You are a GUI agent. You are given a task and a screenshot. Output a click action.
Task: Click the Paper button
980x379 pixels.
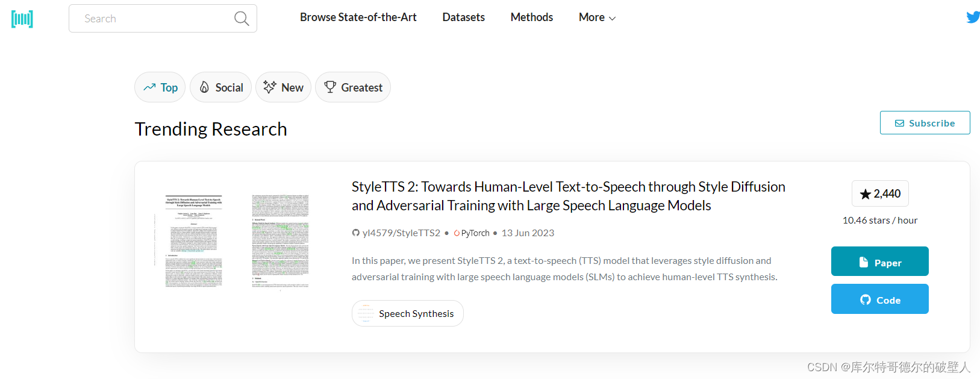[x=879, y=262]
